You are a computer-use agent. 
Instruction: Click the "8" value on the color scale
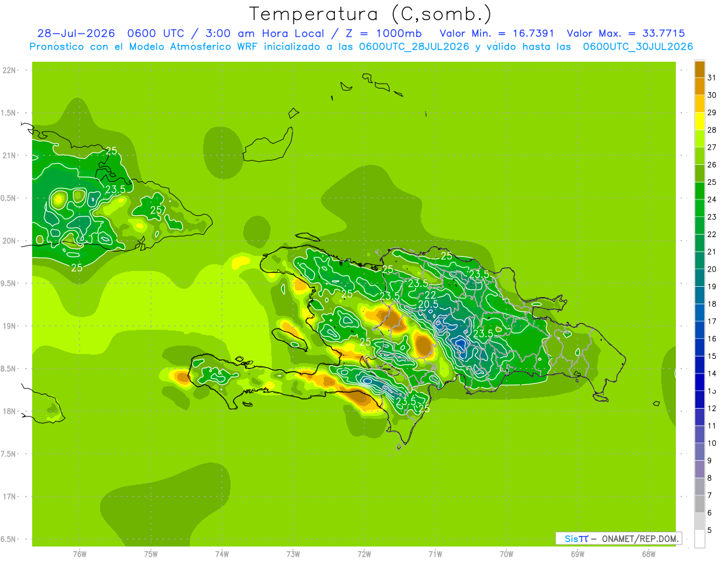click(x=710, y=478)
